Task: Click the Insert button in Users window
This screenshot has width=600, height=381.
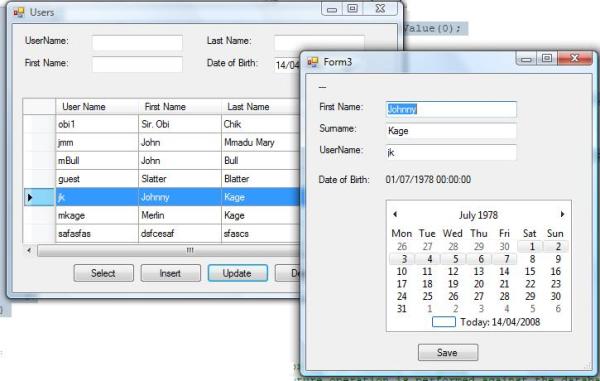Action: pos(170,273)
